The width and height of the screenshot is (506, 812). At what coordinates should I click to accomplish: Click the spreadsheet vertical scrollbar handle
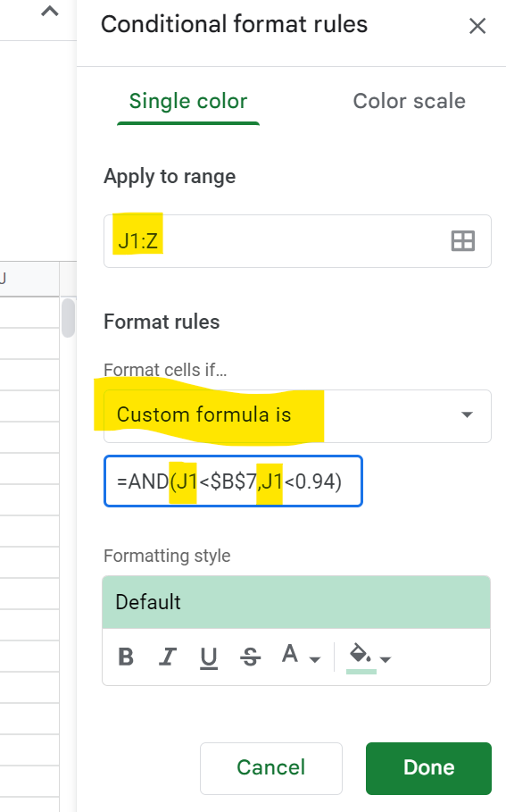coord(69,317)
